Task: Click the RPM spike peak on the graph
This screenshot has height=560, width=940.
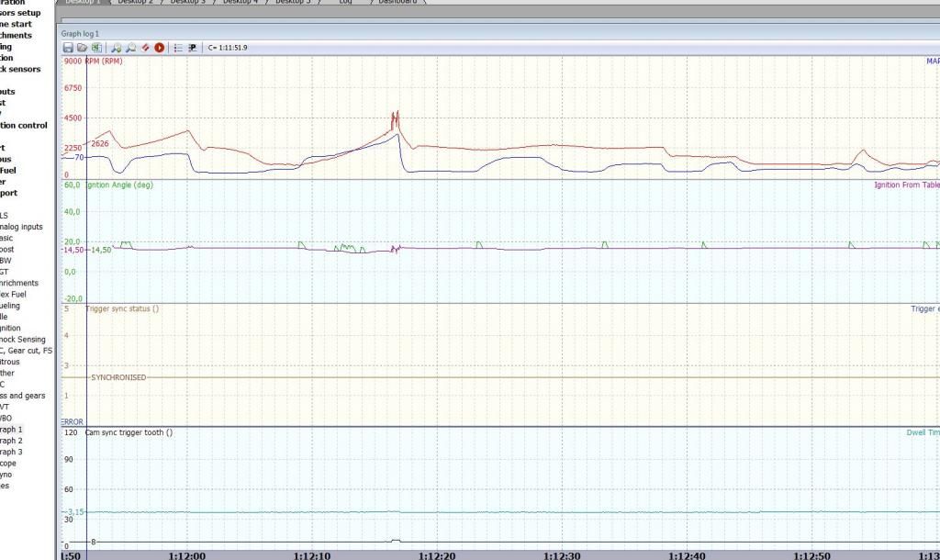Action: 396,114
